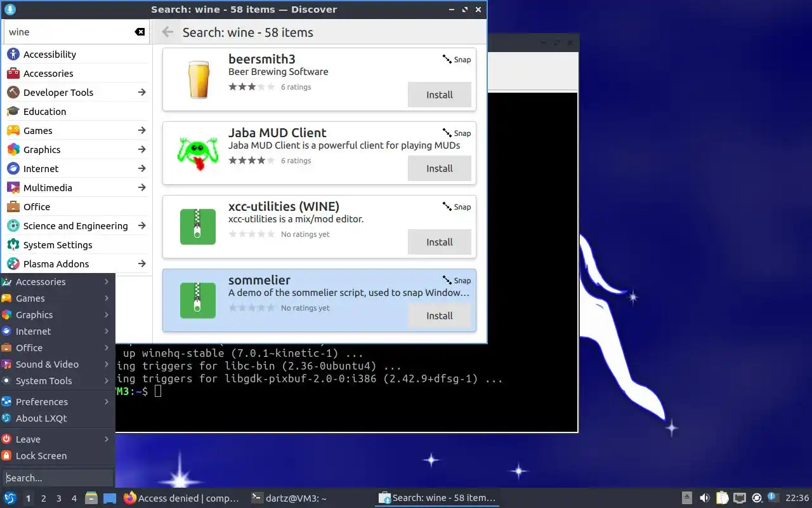
Task: Click the Office briefcase icon in Discover sidebar
Action: (x=13, y=207)
